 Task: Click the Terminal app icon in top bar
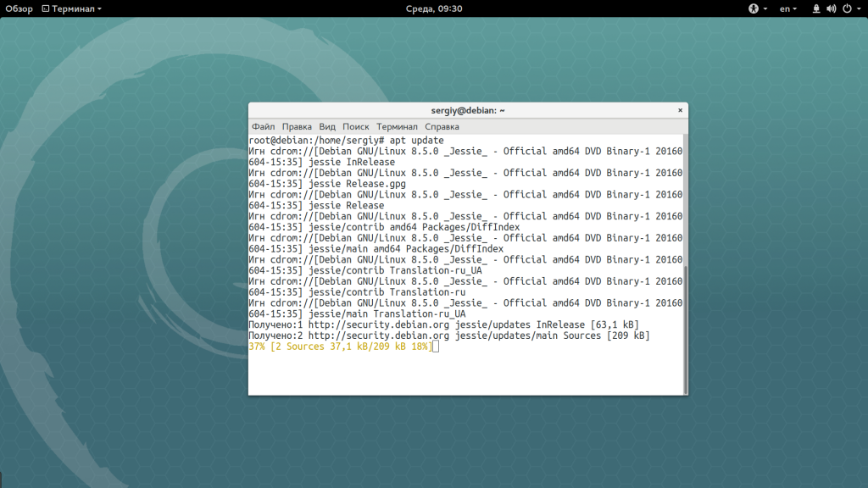pyautogui.click(x=45, y=8)
